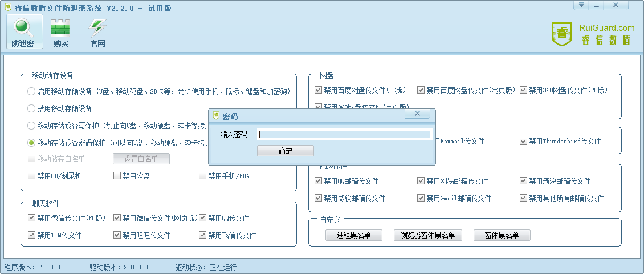Focus the 输入密码 password field

[x=344, y=134]
